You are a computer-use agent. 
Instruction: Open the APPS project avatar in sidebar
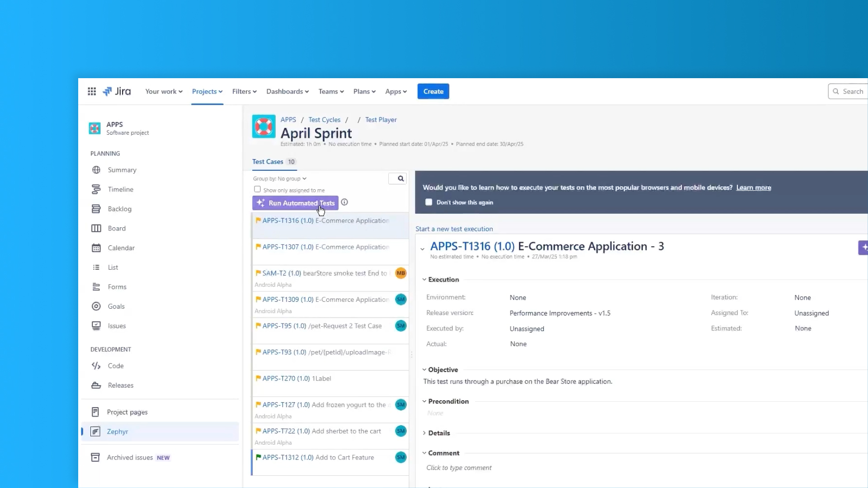coord(94,128)
